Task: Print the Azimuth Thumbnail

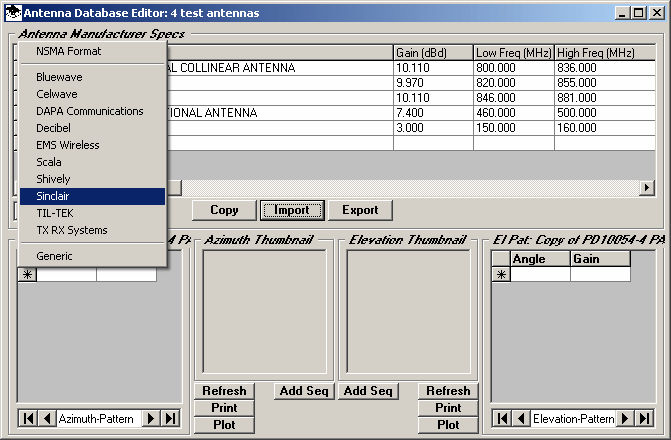Action: [x=224, y=408]
